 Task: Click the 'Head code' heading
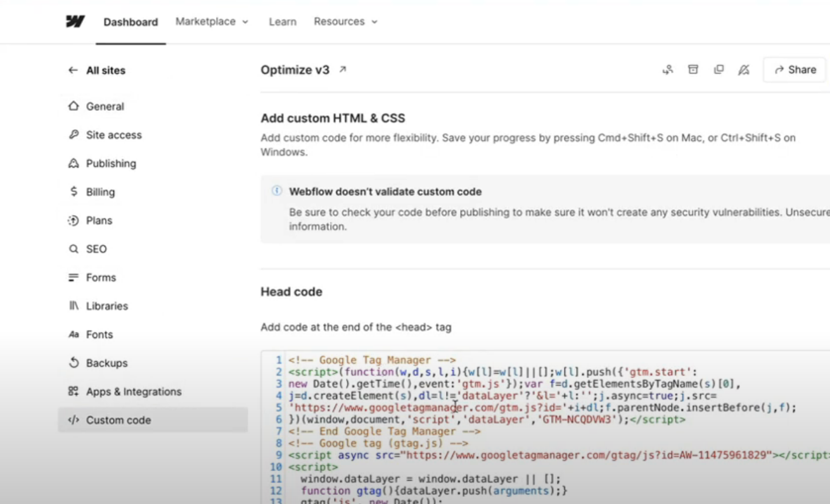291,292
